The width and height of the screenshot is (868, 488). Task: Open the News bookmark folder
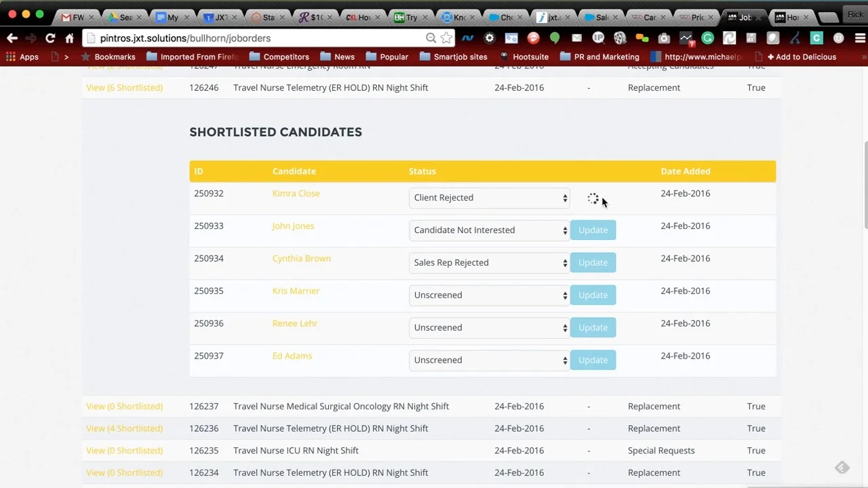click(x=337, y=57)
